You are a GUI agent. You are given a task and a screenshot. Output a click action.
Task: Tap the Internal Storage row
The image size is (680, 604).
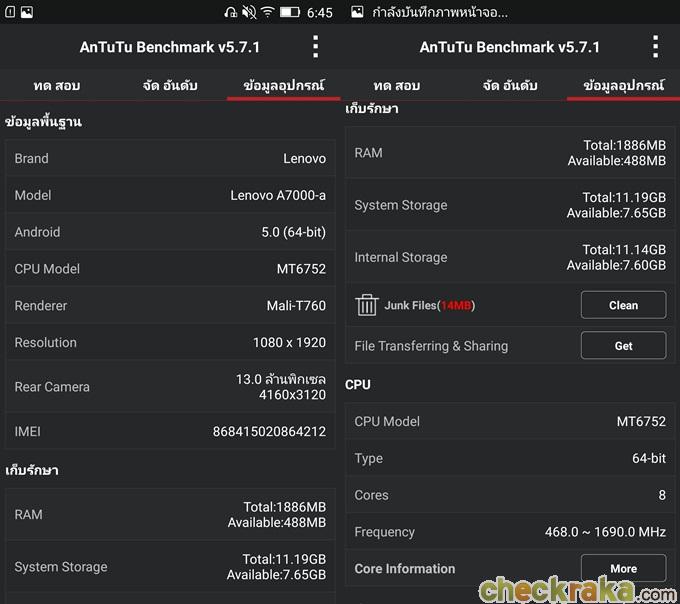tap(509, 257)
